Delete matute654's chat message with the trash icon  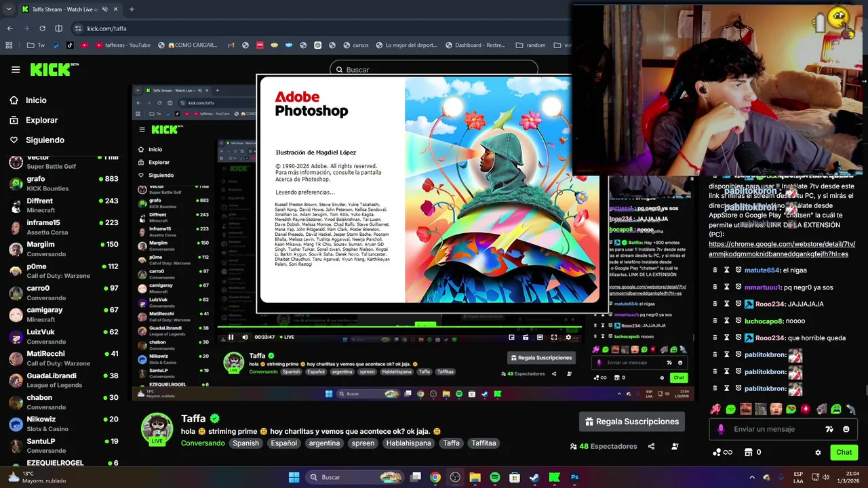click(715, 270)
